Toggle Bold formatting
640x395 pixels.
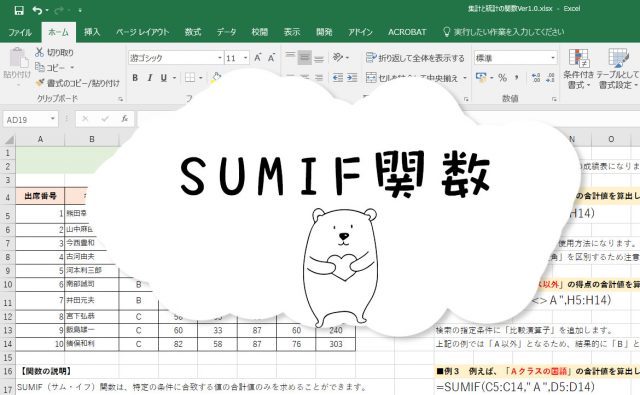coord(135,78)
